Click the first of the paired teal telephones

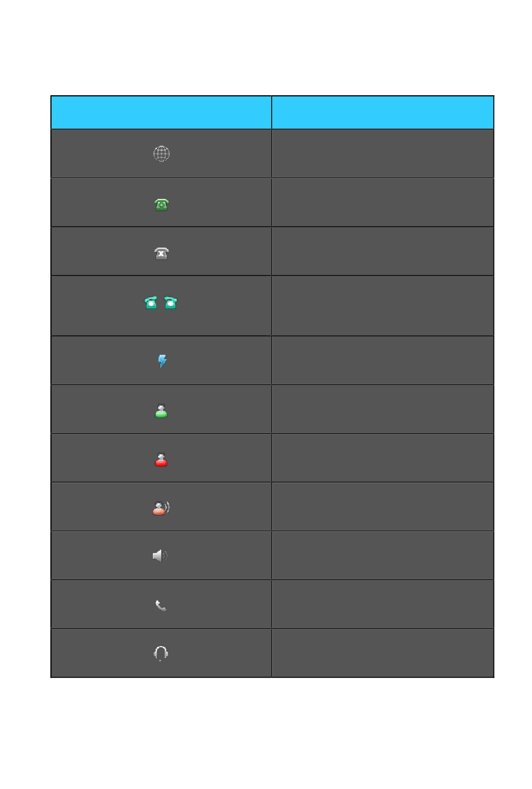point(151,303)
